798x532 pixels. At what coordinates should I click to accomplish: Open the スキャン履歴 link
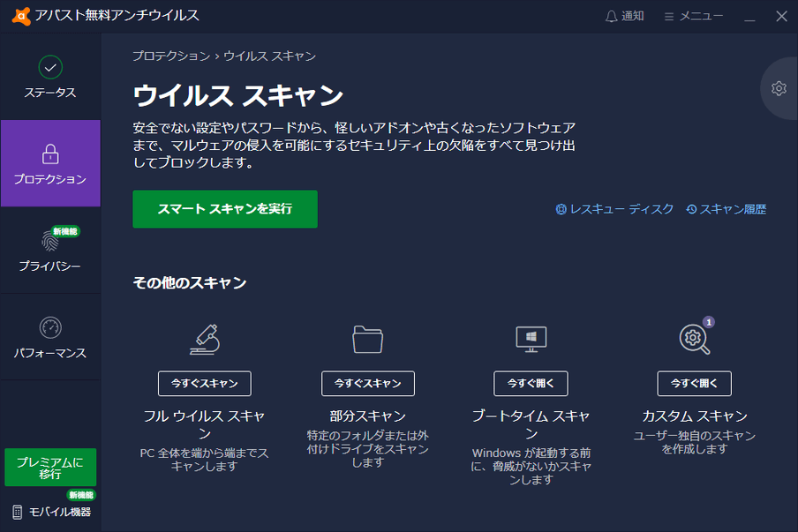726,209
